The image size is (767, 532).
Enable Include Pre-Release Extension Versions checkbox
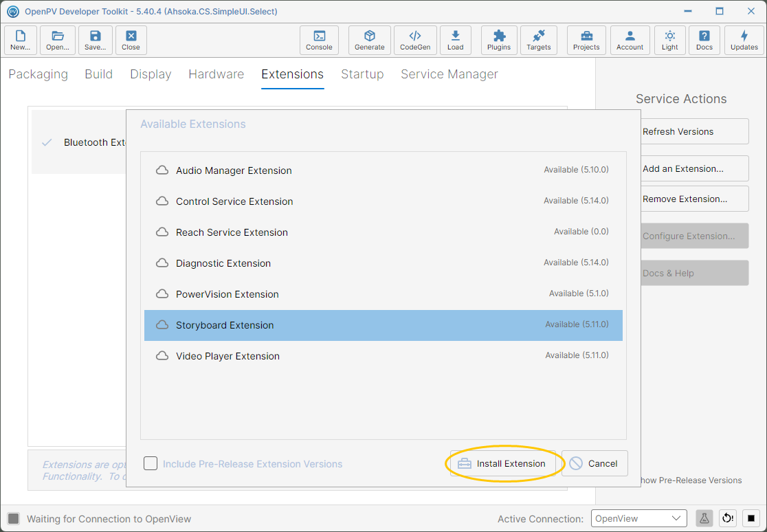point(151,463)
